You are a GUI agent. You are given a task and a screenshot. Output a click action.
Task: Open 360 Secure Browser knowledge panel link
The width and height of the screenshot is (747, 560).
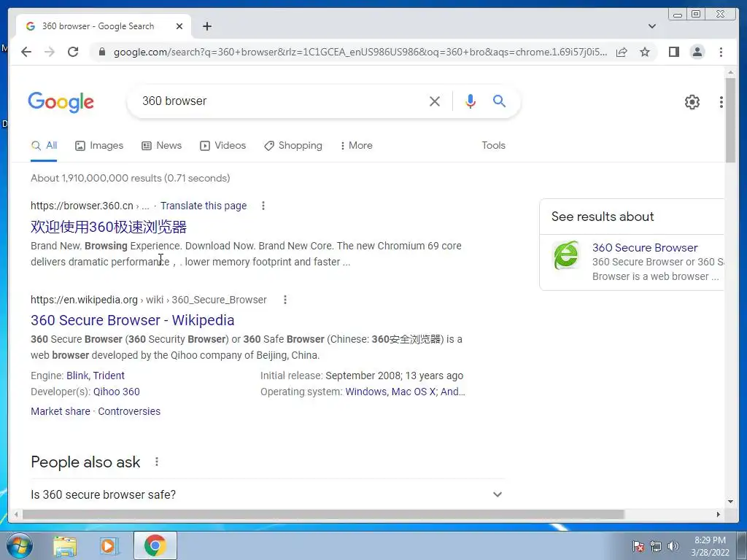click(645, 248)
